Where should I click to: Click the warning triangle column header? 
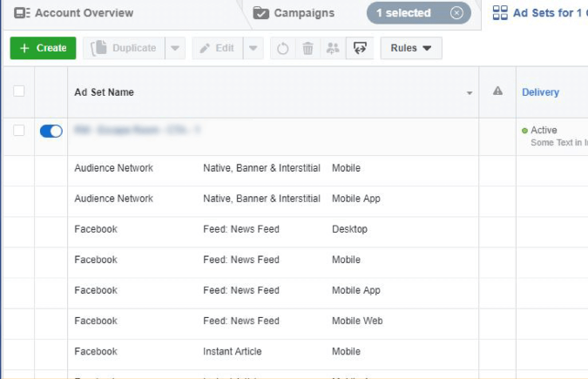pyautogui.click(x=497, y=91)
